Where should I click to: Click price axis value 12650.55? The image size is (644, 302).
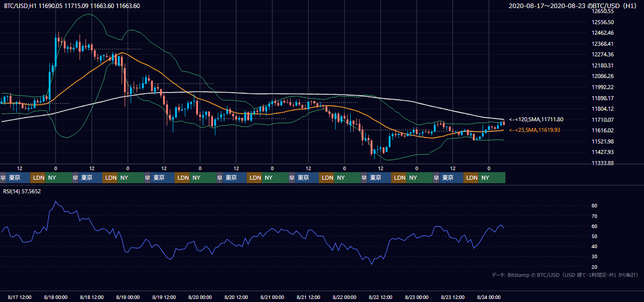pos(602,11)
